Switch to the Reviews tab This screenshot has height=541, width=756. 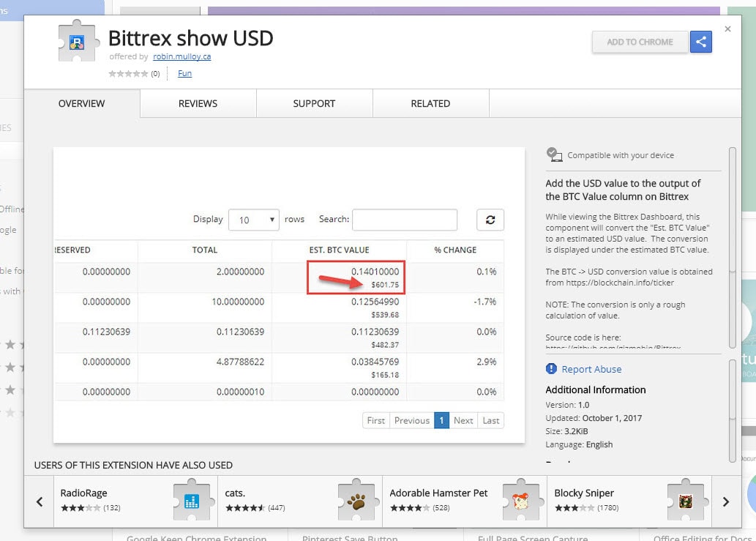197,103
